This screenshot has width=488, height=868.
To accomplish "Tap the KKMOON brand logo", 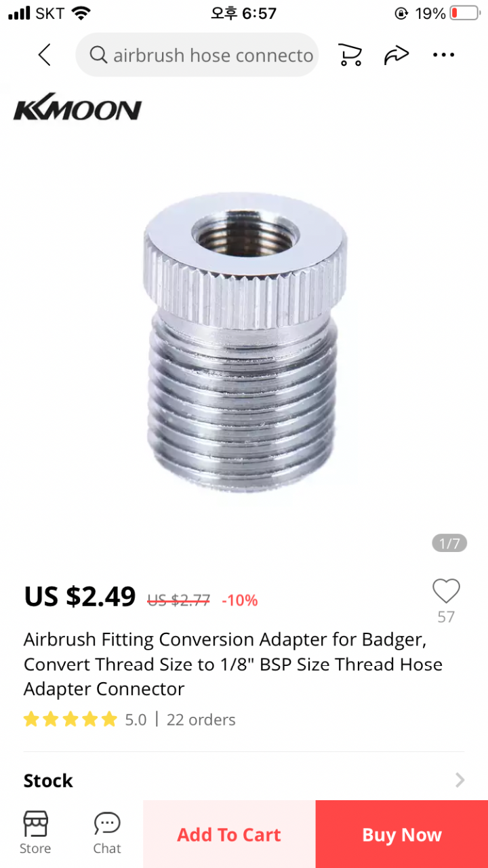I will point(77,110).
